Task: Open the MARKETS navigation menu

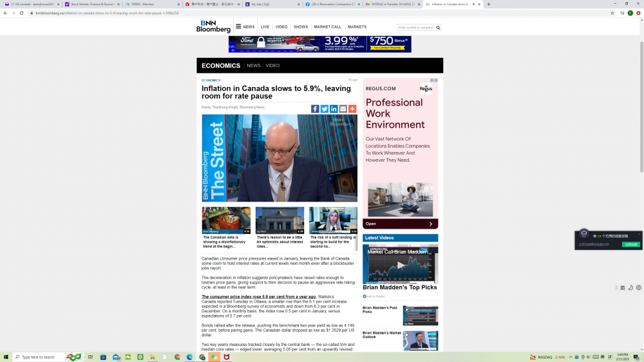Action: click(357, 27)
